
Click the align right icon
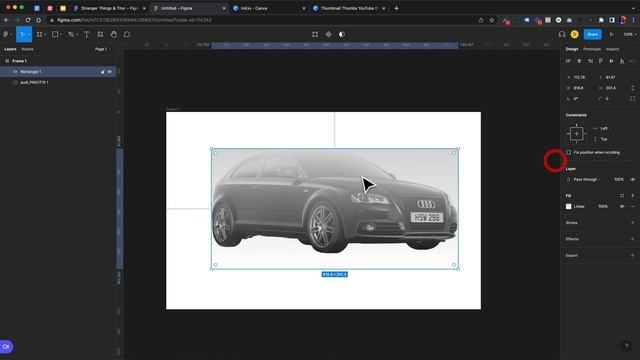(x=590, y=61)
